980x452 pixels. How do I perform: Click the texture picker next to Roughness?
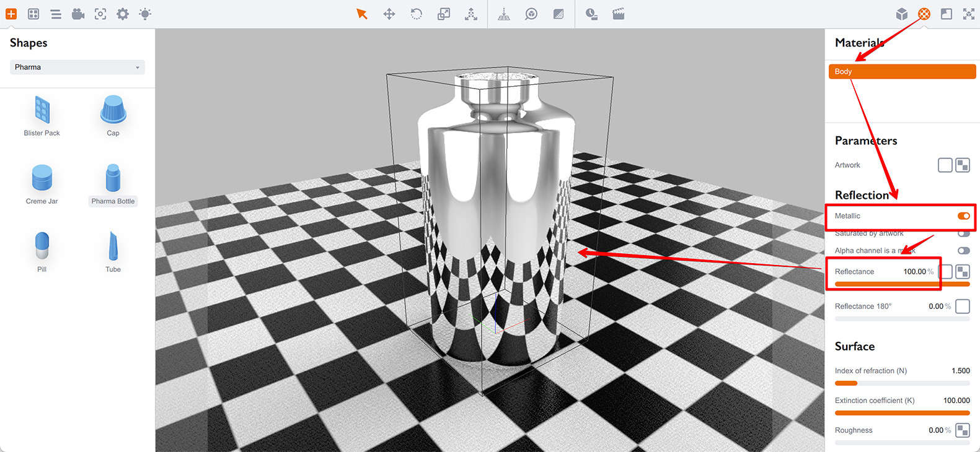tap(963, 430)
